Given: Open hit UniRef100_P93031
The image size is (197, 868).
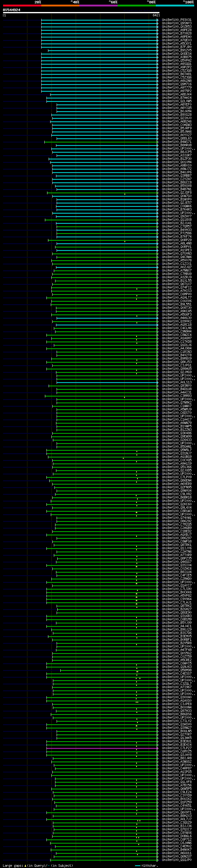Looking at the screenshot, I should pos(176,20).
